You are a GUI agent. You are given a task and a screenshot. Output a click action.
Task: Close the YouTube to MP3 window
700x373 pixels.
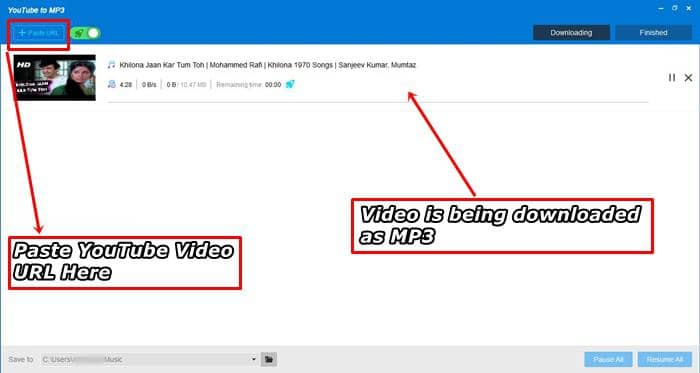click(689, 8)
